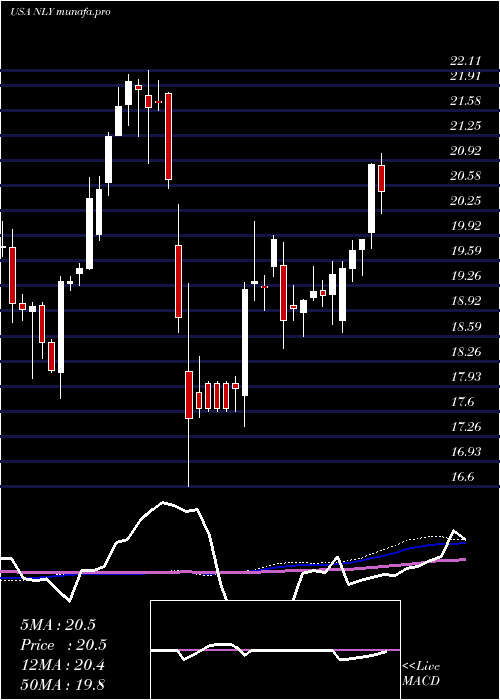Click the 18.59 price axis label
Screen dimensions: 500x700
tap(466, 327)
